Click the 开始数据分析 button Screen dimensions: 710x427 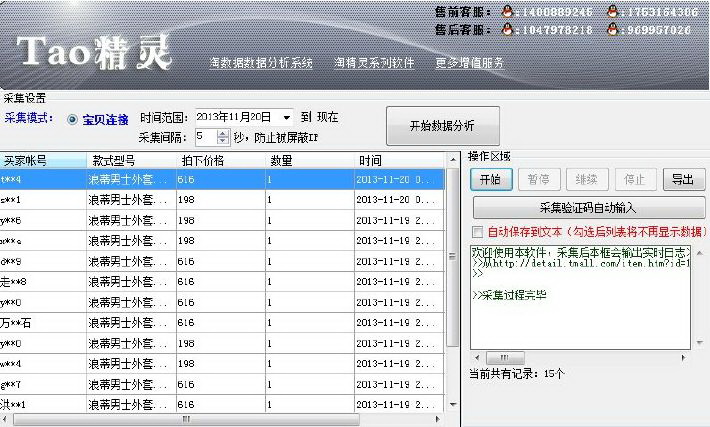point(443,126)
